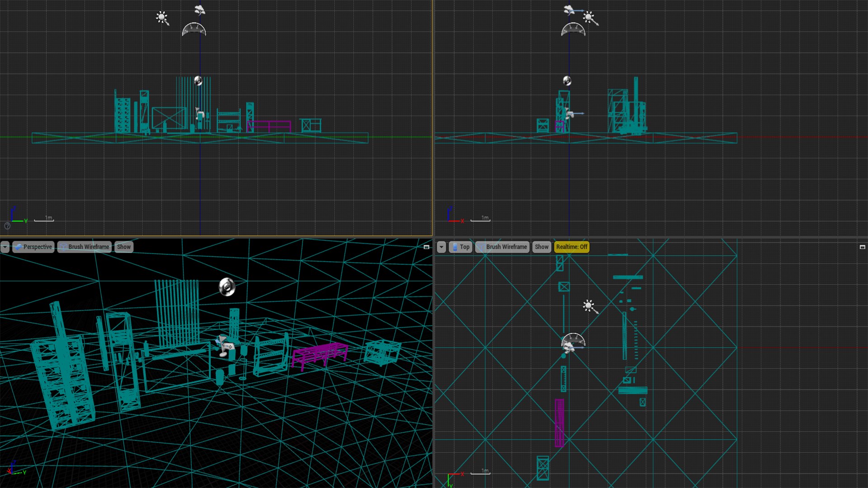Open the Show menu in perspective viewport
The width and height of the screenshot is (868, 488).
click(x=124, y=247)
